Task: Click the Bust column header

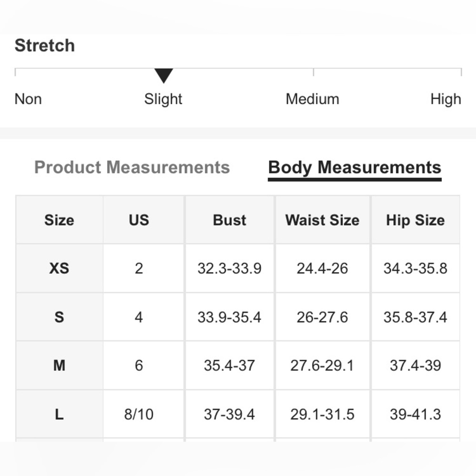Action: pos(229,220)
